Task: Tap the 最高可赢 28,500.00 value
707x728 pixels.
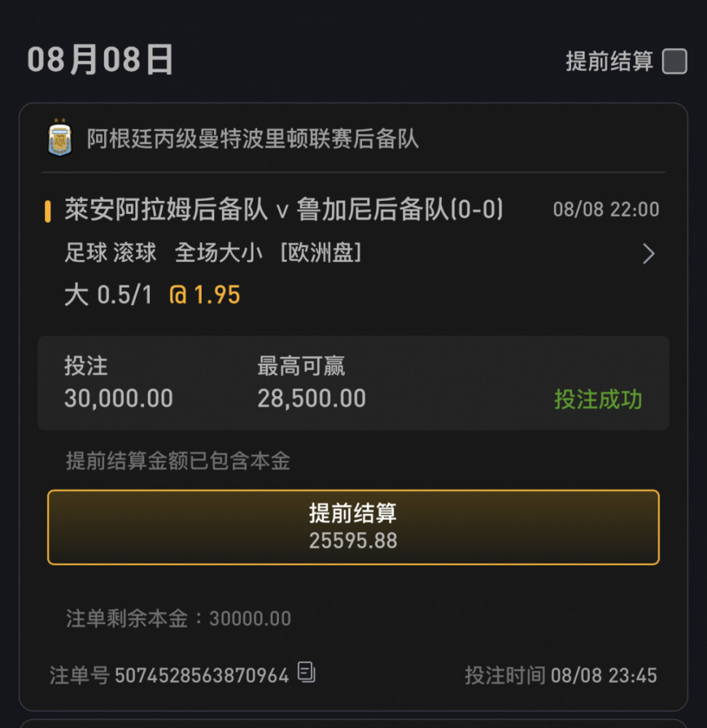Action: (312, 398)
